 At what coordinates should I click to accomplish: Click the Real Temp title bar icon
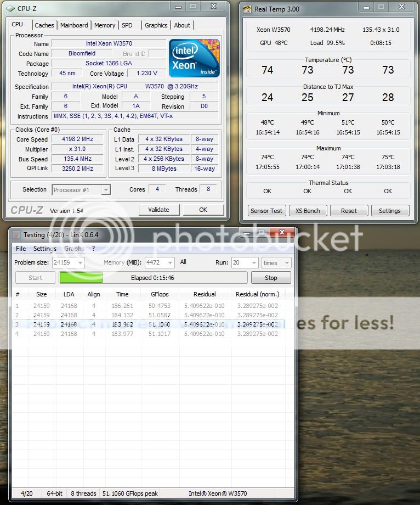coord(247,9)
